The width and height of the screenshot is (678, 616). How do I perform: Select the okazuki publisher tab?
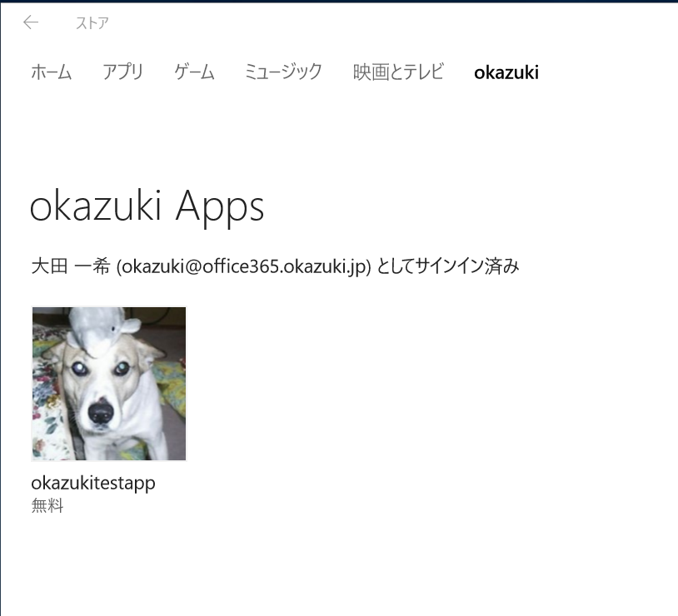(x=506, y=72)
